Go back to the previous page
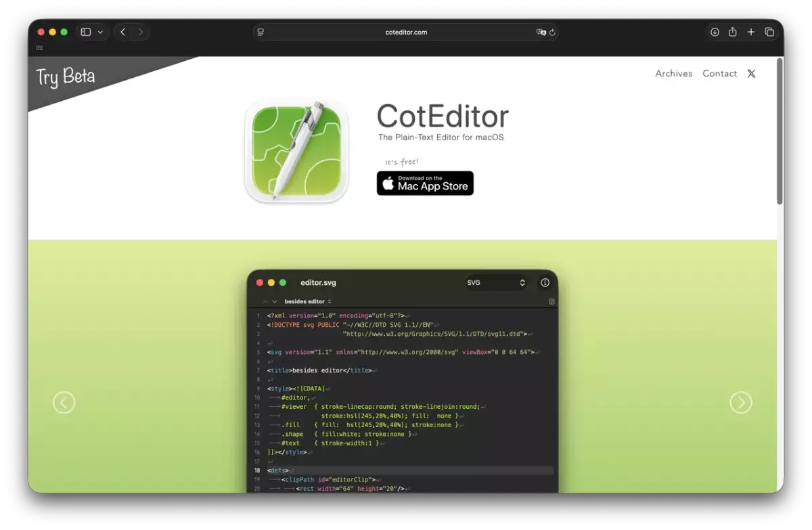The height and width of the screenshot is (530, 812). point(122,32)
